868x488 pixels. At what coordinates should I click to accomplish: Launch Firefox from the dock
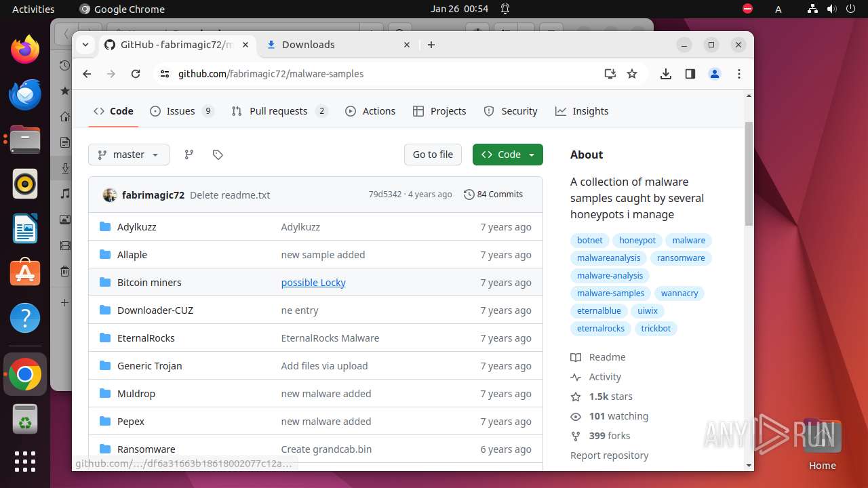[25, 49]
